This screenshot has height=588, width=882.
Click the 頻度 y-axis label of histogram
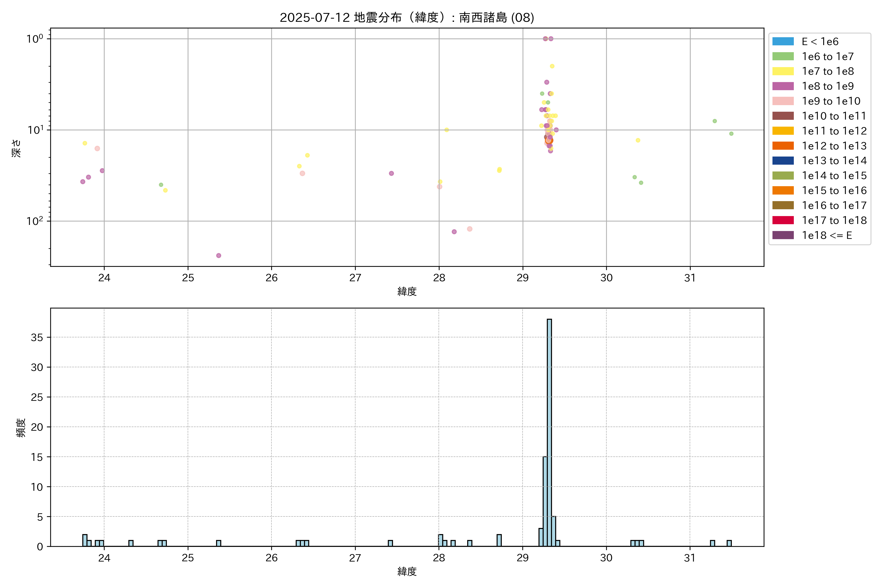coord(21,428)
